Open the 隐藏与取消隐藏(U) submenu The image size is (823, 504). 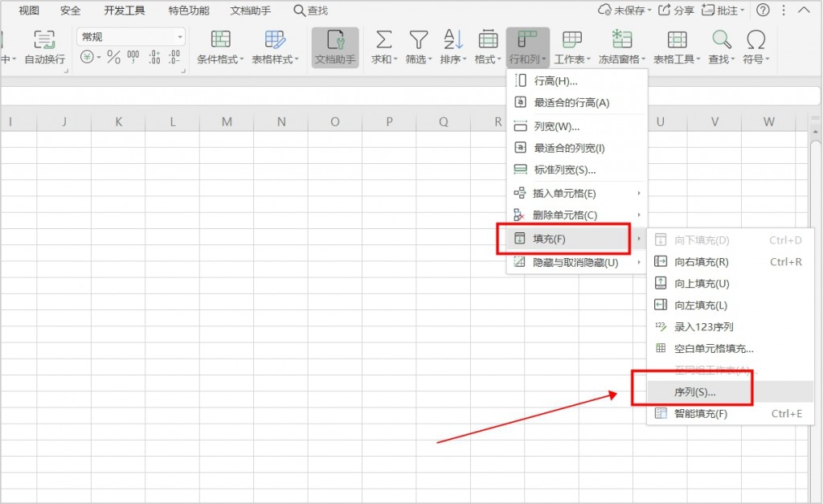coord(577,262)
